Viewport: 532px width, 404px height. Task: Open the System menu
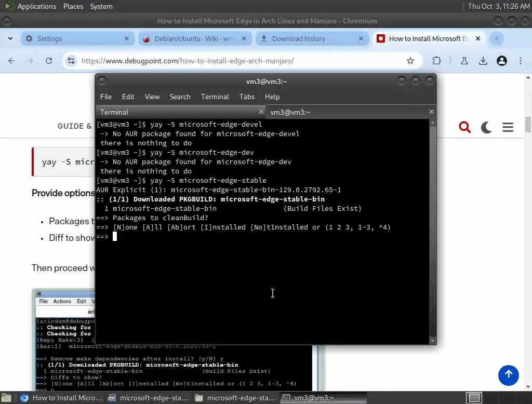101,6
